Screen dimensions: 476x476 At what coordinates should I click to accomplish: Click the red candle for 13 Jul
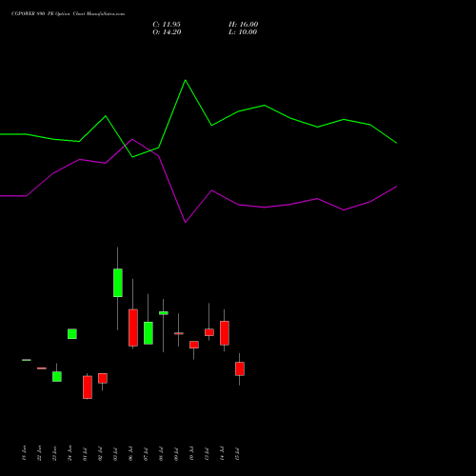(209, 332)
